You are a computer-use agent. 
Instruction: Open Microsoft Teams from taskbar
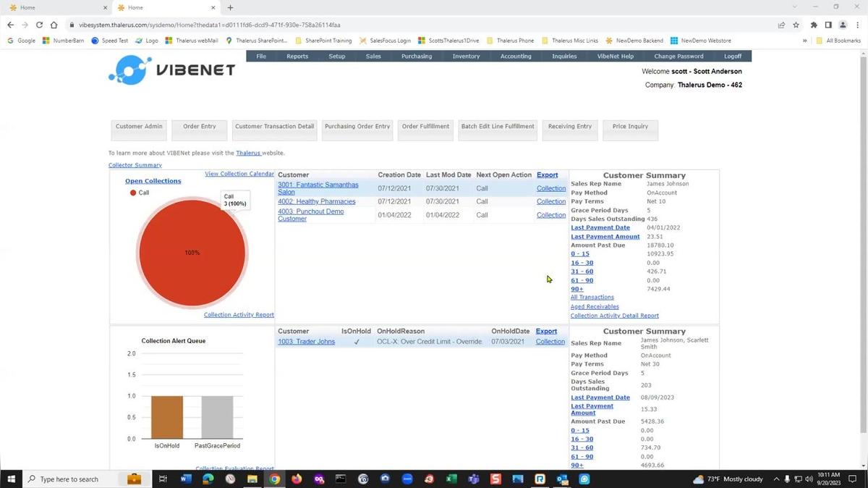pyautogui.click(x=473, y=479)
